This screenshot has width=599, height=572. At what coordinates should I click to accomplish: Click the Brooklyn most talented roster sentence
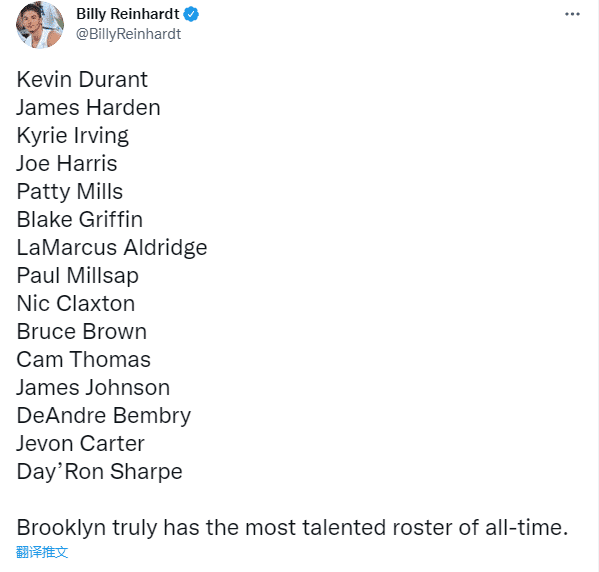pyautogui.click(x=292, y=528)
